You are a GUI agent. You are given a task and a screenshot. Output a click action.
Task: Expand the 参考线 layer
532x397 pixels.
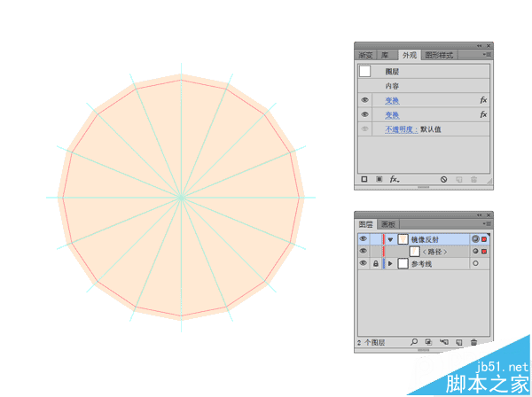coord(390,263)
